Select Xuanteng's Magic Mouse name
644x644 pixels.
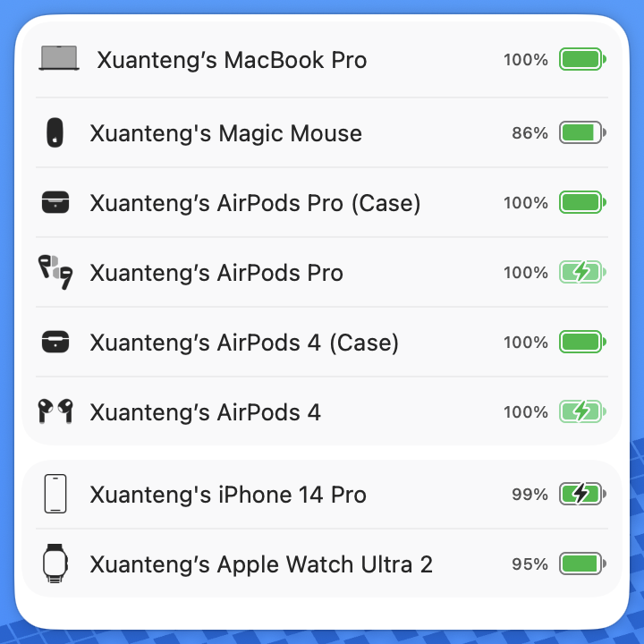tap(225, 133)
